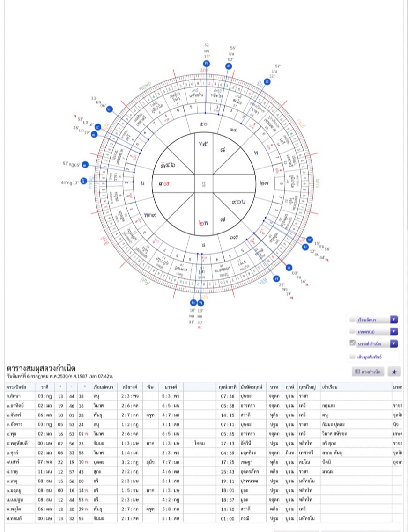Click the มรณะ cell in Rahu row
408x532 pixels.
(x=327, y=472)
